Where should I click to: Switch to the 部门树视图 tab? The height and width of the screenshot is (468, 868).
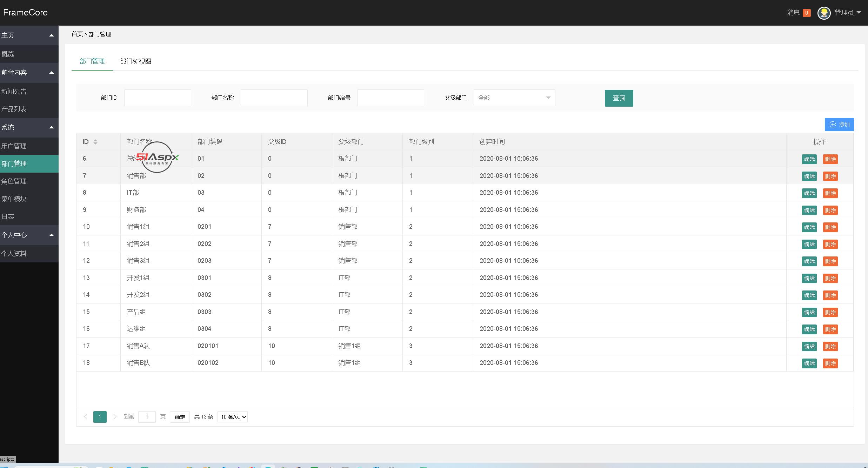click(x=135, y=61)
